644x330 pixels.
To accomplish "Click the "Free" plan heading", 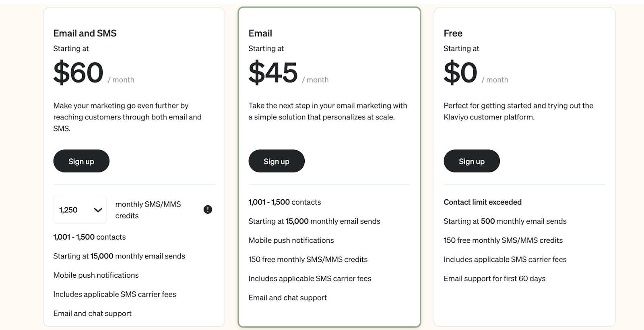I will coord(453,33).
